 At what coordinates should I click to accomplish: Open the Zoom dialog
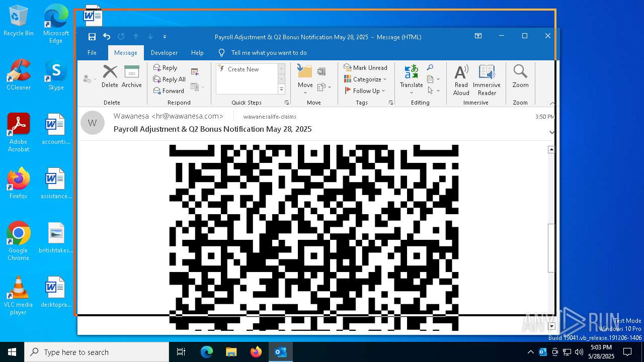[520, 76]
